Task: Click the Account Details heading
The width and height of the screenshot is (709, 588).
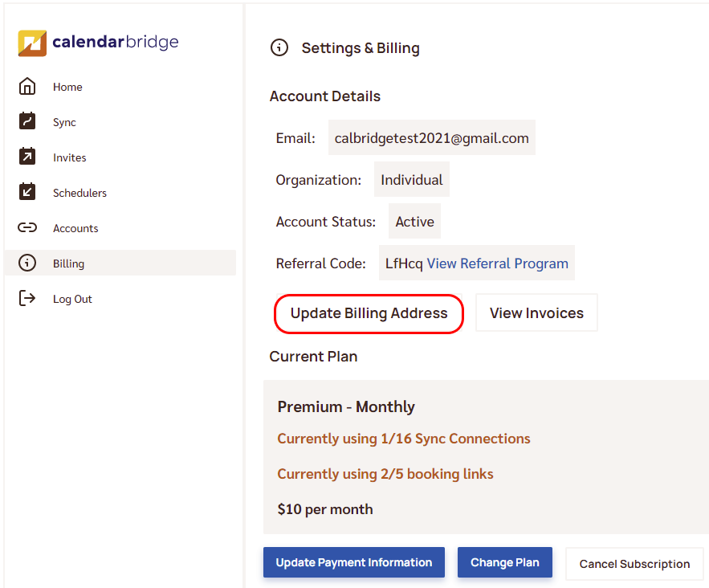Action: (325, 96)
